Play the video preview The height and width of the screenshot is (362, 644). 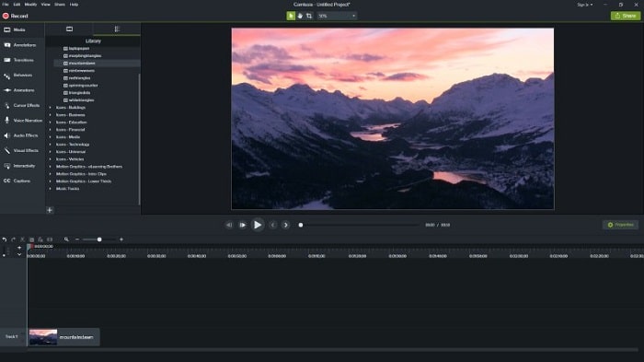pos(258,225)
